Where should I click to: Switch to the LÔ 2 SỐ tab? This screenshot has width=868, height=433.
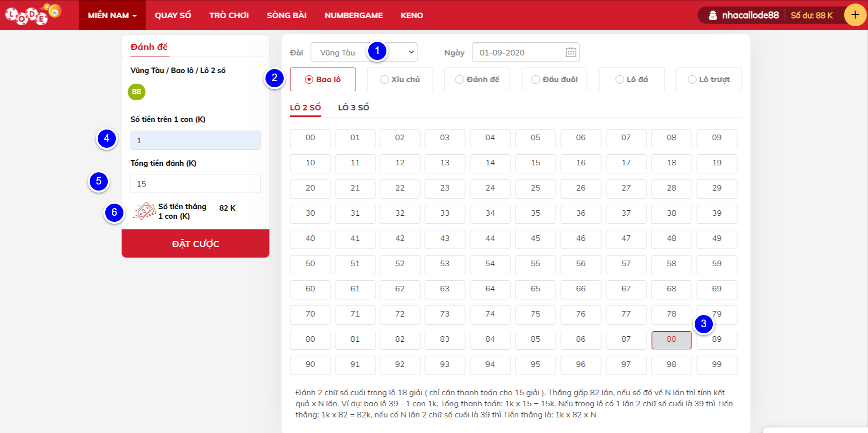point(305,107)
